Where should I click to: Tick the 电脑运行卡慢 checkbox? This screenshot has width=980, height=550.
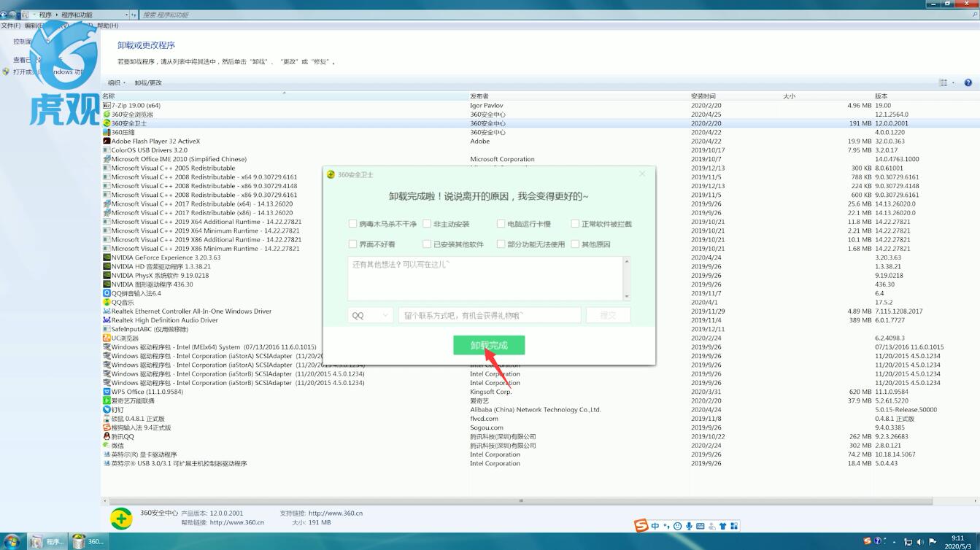501,224
